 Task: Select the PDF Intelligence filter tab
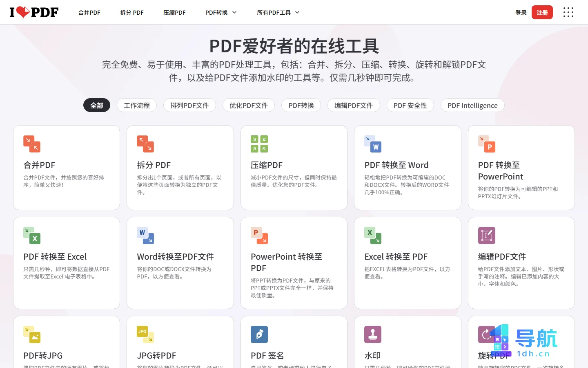tap(472, 105)
